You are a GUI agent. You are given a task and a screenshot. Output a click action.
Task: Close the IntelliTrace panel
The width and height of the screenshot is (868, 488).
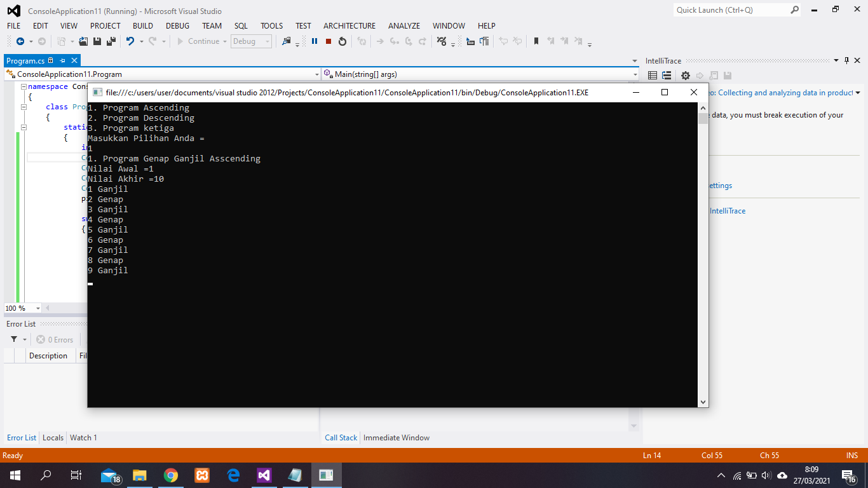pos(858,60)
